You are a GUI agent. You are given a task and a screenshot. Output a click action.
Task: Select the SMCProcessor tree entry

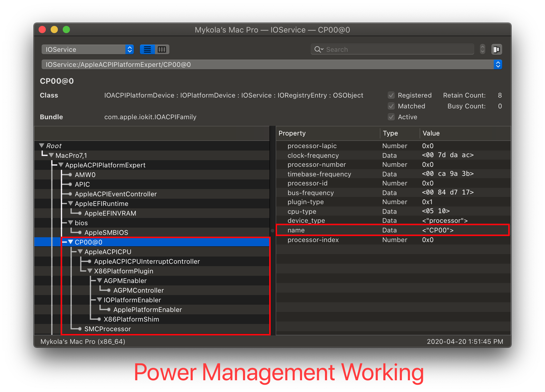click(x=107, y=329)
